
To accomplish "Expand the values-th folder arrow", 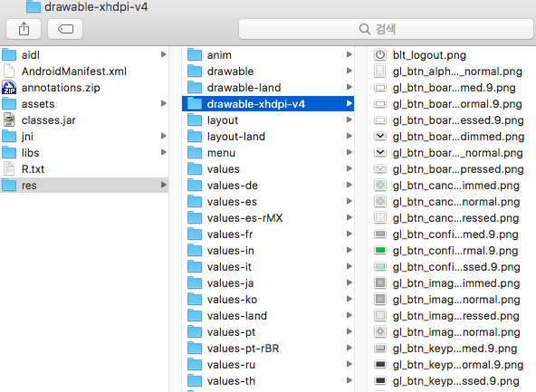I will click(x=349, y=380).
